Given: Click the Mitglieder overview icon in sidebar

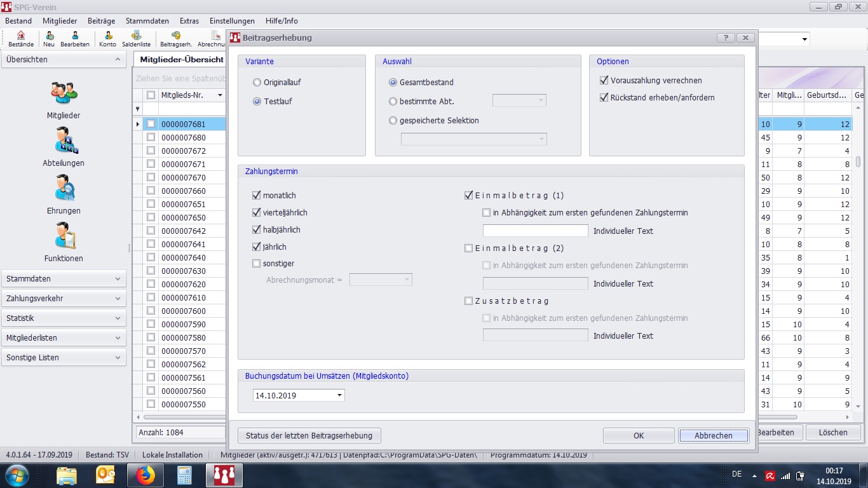Looking at the screenshot, I should click(64, 94).
